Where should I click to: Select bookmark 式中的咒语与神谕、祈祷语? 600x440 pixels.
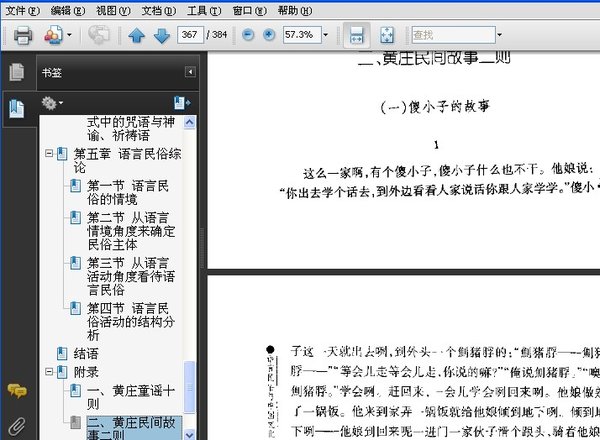point(131,129)
